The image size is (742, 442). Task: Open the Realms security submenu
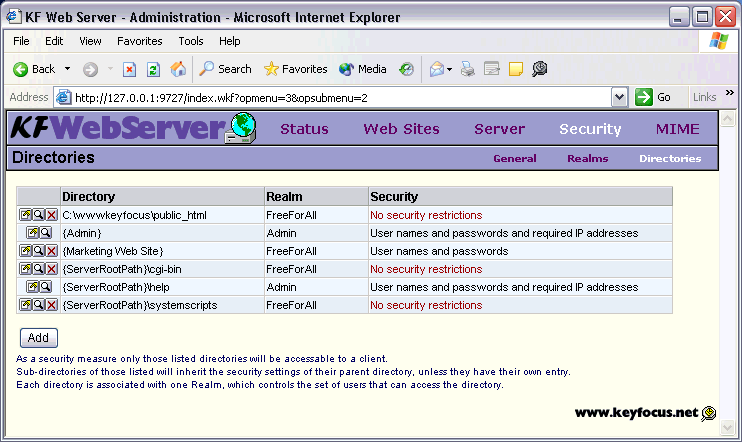coord(588,159)
